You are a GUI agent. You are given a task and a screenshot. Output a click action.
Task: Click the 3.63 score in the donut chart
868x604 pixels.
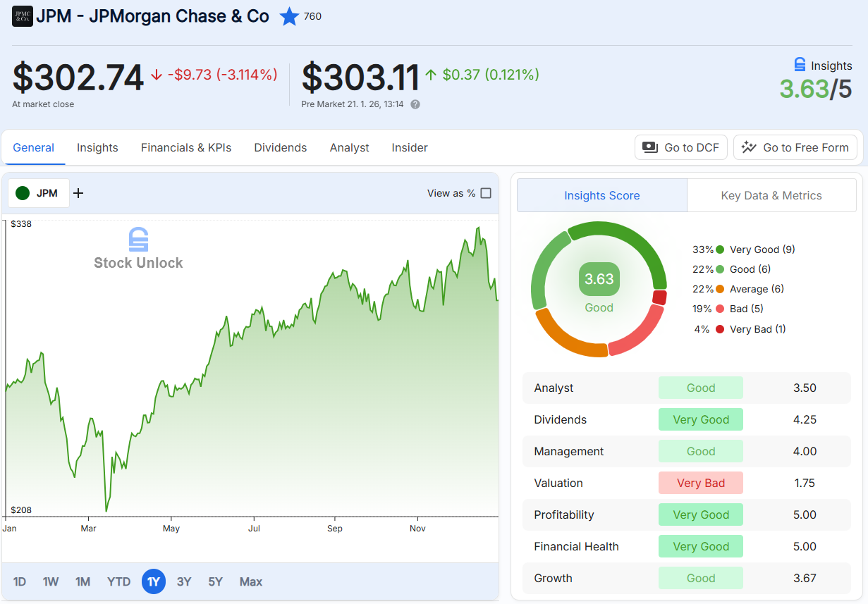click(599, 279)
